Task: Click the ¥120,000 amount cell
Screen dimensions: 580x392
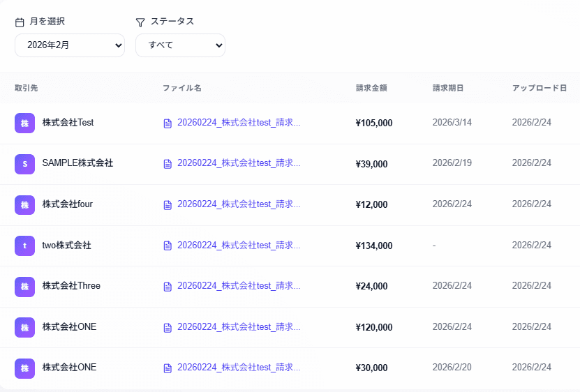Action: pyautogui.click(x=374, y=327)
